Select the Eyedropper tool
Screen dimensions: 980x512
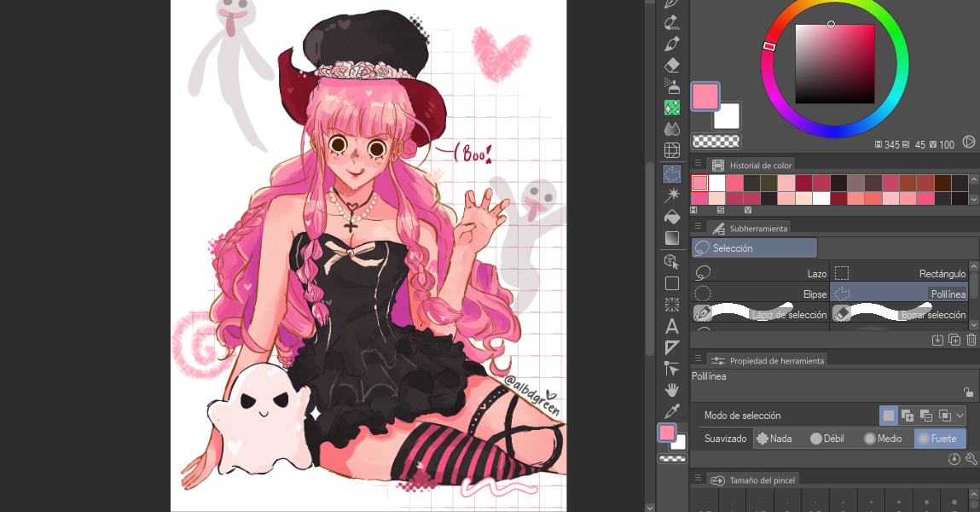[672, 411]
